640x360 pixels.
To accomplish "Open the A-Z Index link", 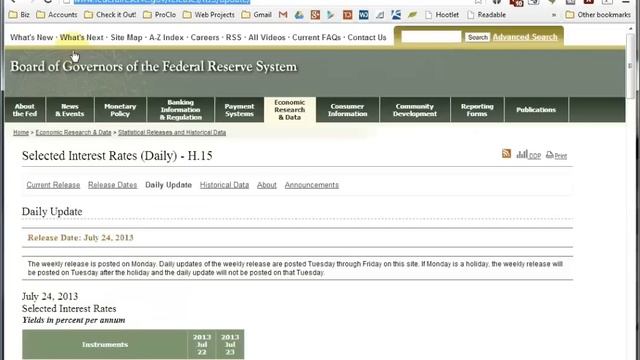I will 166,38.
